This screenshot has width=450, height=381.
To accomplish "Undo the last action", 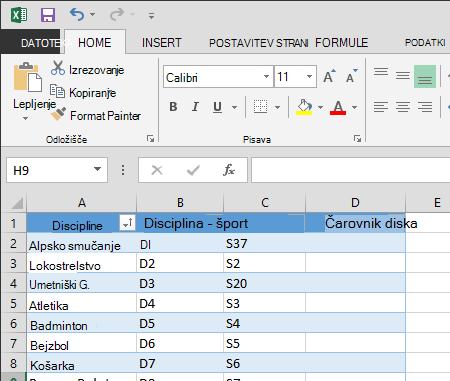I will tap(77, 15).
